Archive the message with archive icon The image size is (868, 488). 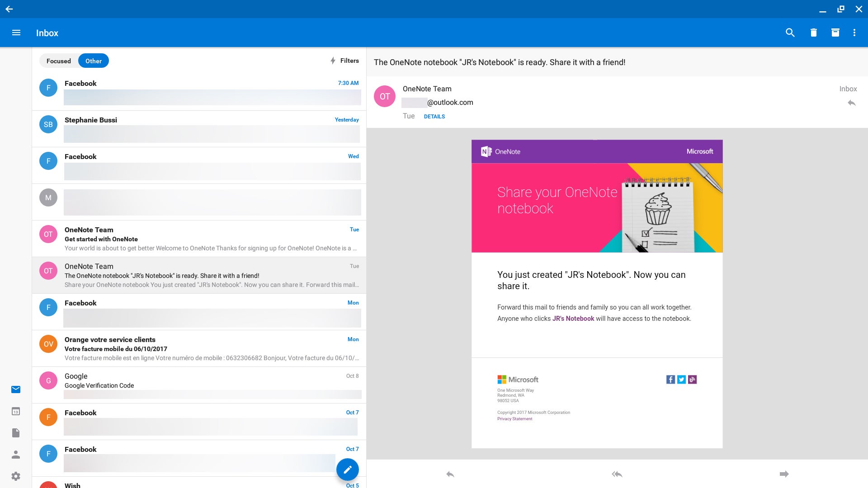835,33
